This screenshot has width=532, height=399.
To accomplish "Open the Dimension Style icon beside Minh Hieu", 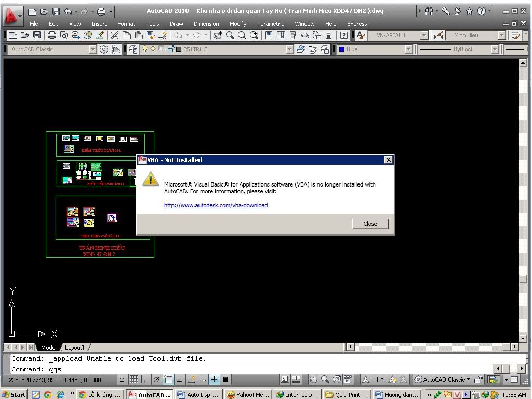I will 438,35.
